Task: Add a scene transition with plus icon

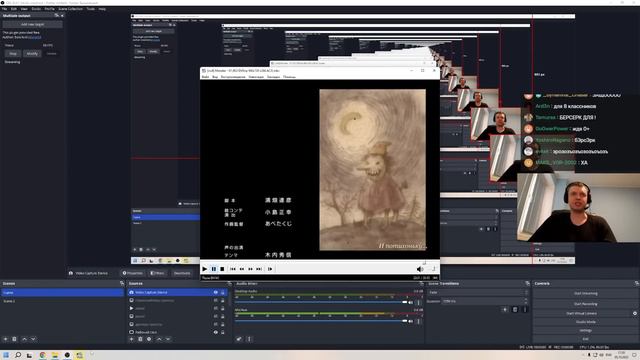Action: pyautogui.click(x=505, y=309)
